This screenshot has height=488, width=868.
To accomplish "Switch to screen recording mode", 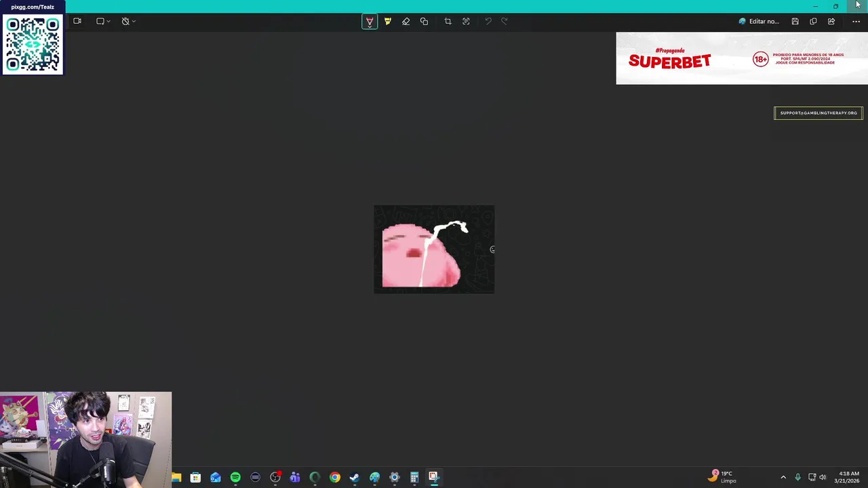I will (x=77, y=21).
